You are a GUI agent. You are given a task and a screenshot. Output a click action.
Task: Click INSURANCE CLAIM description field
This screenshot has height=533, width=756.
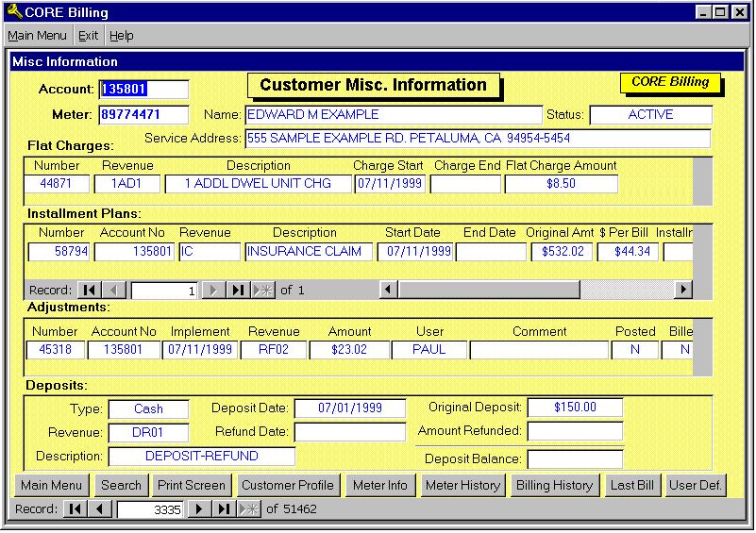[309, 252]
